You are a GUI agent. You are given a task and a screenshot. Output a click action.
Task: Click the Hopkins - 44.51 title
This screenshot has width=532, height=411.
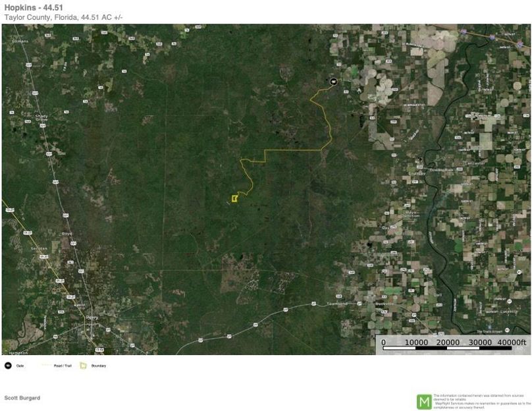click(x=34, y=8)
